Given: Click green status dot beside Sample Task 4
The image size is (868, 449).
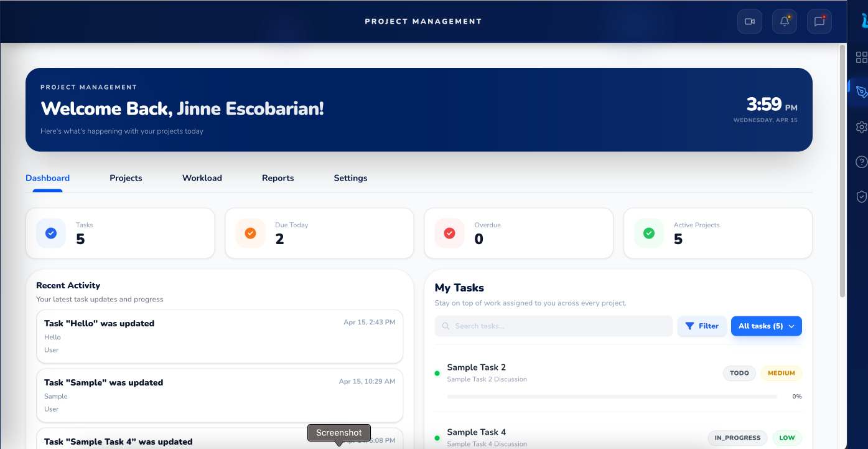Looking at the screenshot, I should click(437, 438).
